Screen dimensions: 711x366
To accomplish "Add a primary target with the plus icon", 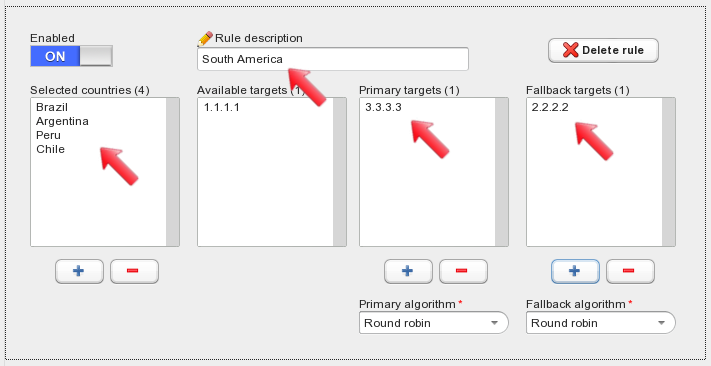I will point(408,271).
